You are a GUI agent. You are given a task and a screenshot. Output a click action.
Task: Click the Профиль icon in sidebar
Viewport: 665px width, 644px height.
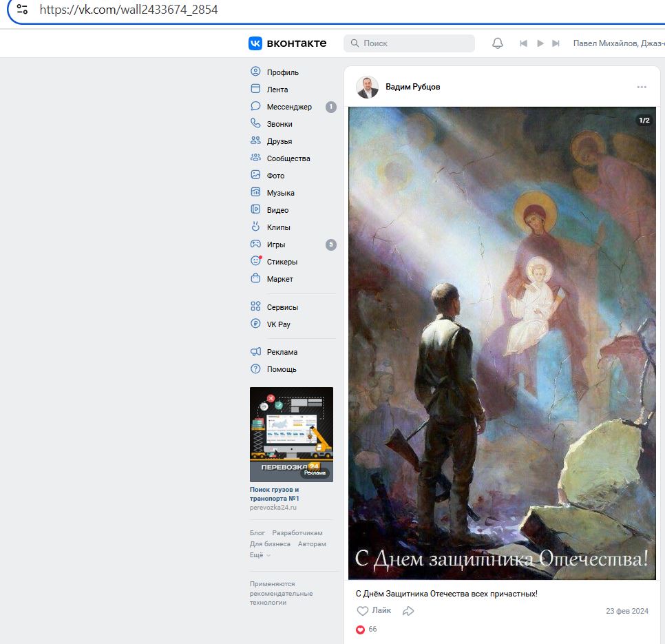point(255,71)
